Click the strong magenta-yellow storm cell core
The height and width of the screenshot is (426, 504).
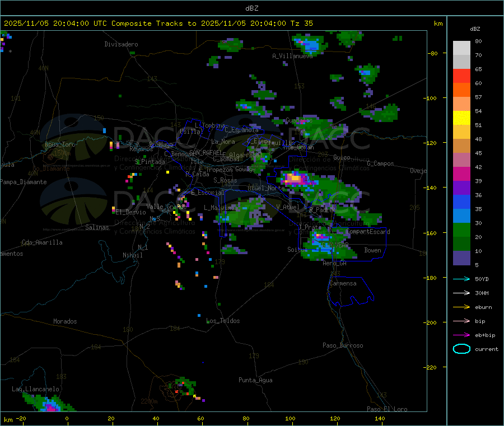tap(295, 178)
